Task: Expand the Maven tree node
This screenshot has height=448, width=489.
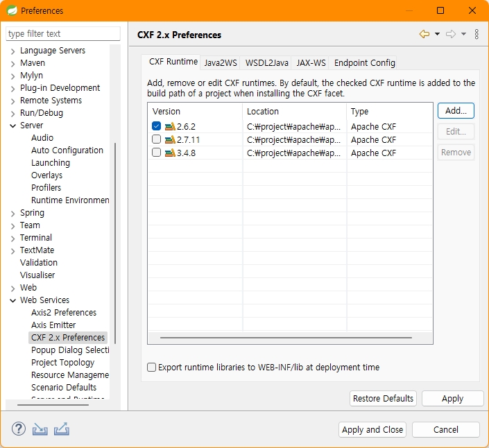Action: [x=12, y=64]
